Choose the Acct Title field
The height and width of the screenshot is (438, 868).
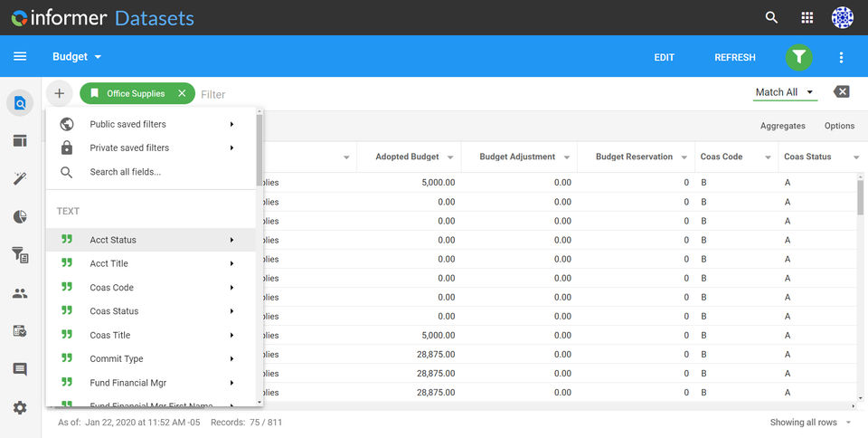coord(151,263)
